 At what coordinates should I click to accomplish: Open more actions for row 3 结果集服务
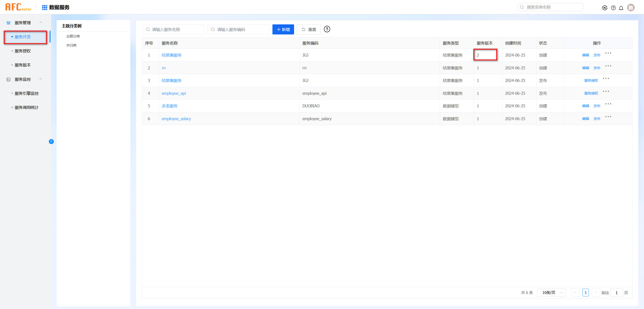(606, 78)
